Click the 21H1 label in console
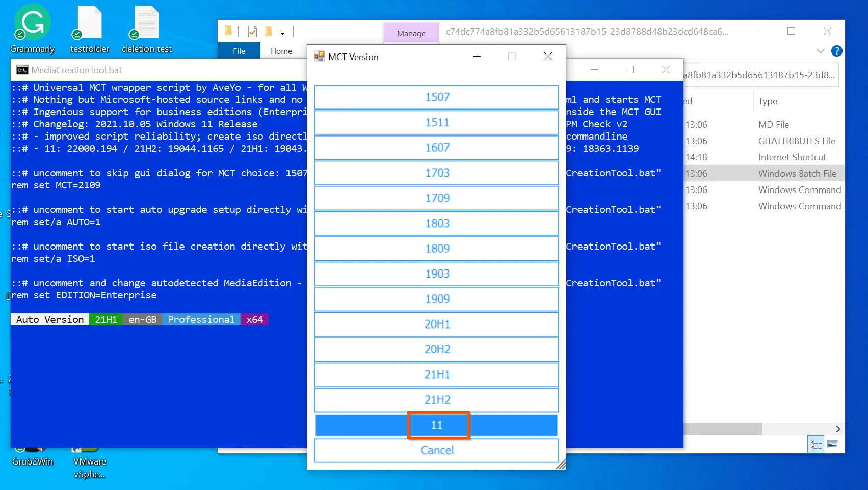The width and height of the screenshot is (868, 490). tap(106, 319)
